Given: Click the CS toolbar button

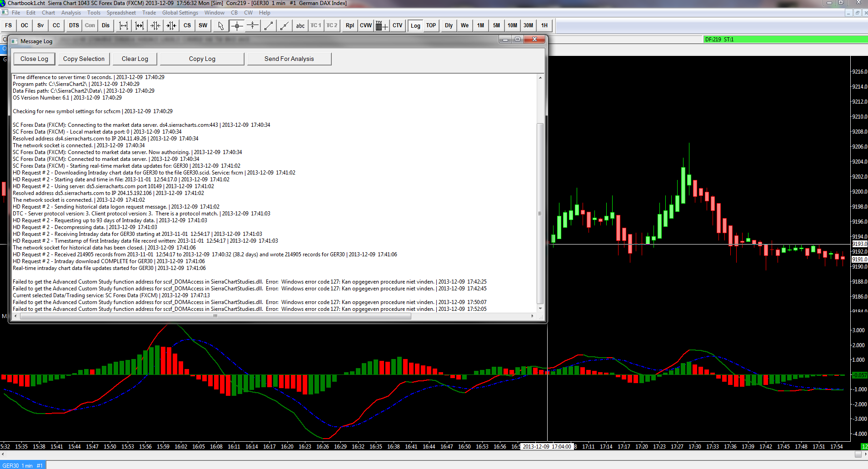Looking at the screenshot, I should click(187, 25).
